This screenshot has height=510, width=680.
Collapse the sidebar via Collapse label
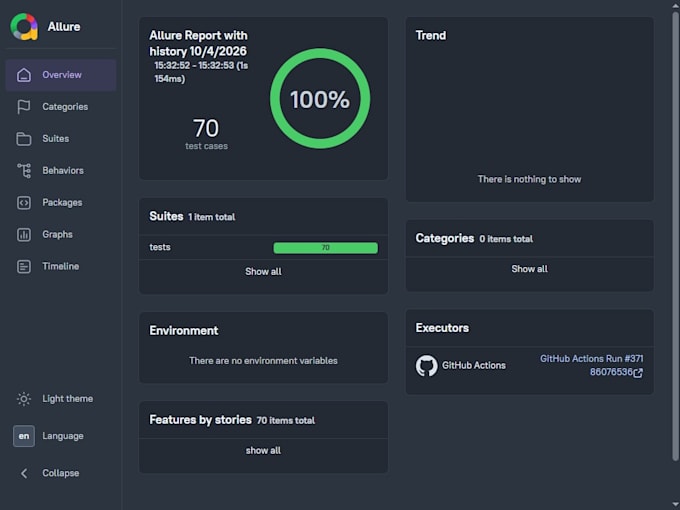61,473
